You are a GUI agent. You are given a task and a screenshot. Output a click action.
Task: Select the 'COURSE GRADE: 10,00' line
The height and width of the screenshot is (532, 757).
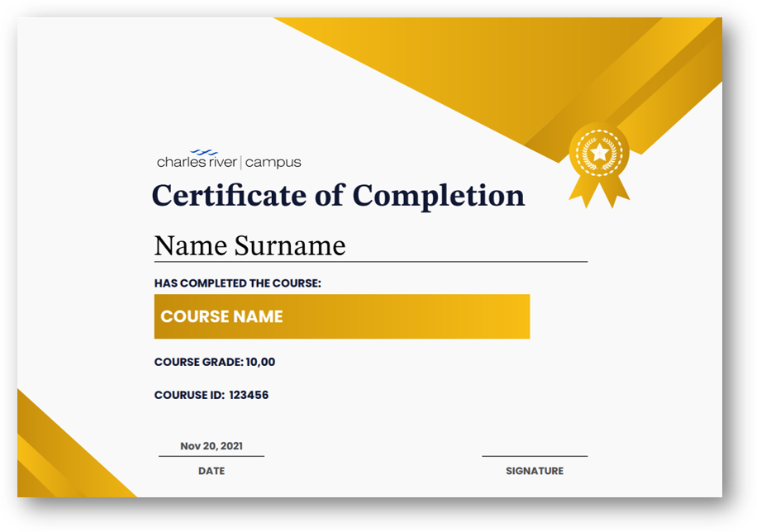tap(214, 362)
